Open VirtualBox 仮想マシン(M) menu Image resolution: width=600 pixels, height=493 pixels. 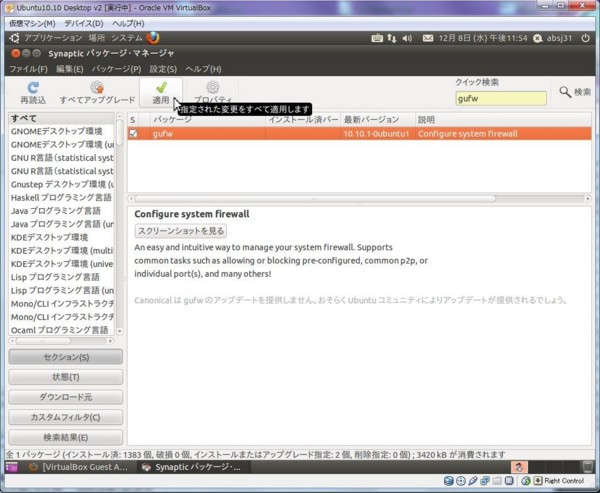click(32, 24)
